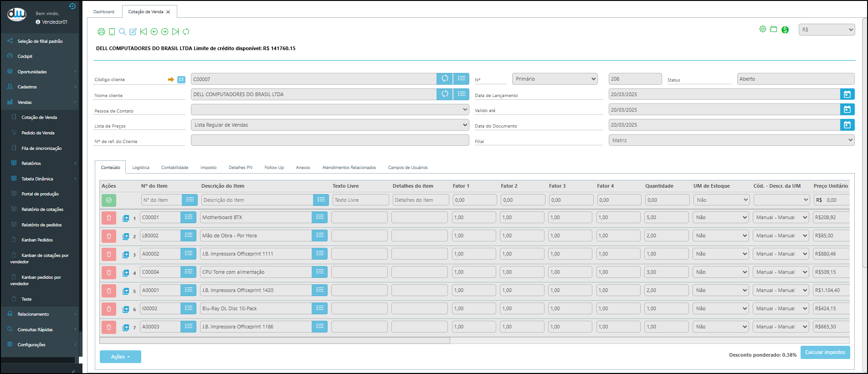The width and height of the screenshot is (868, 374).
Task: Open the list for Código cliente field
Action: (461, 79)
